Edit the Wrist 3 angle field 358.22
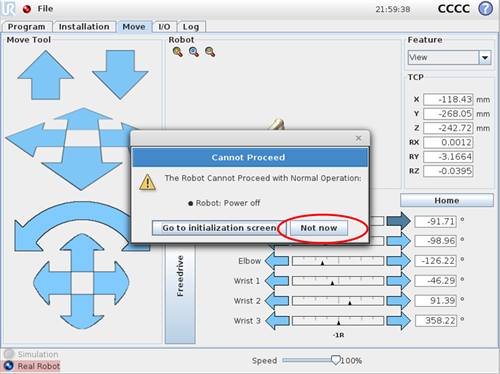The image size is (500, 374). (436, 321)
